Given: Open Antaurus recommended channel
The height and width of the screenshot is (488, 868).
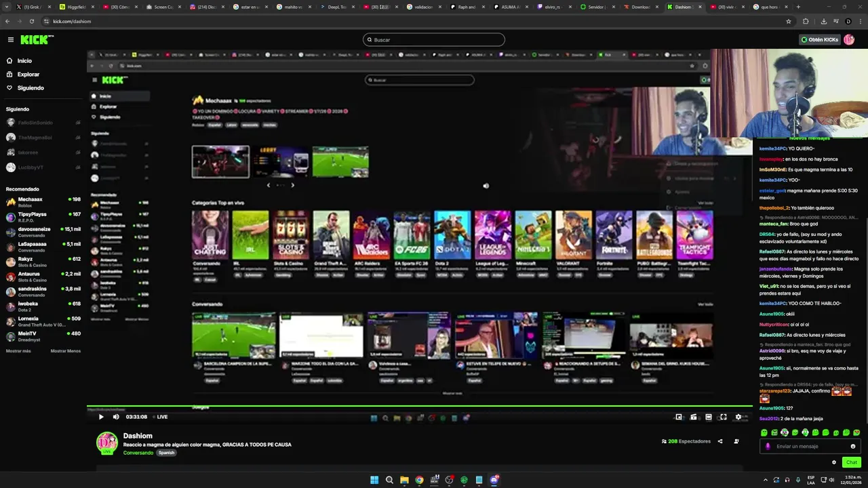Looking at the screenshot, I should click(x=43, y=277).
